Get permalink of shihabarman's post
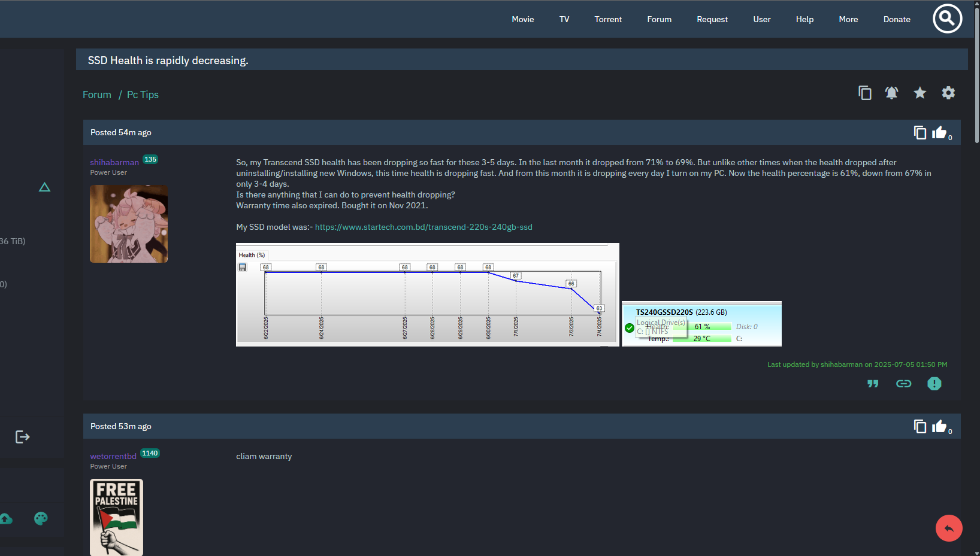This screenshot has height=556, width=980. [903, 384]
